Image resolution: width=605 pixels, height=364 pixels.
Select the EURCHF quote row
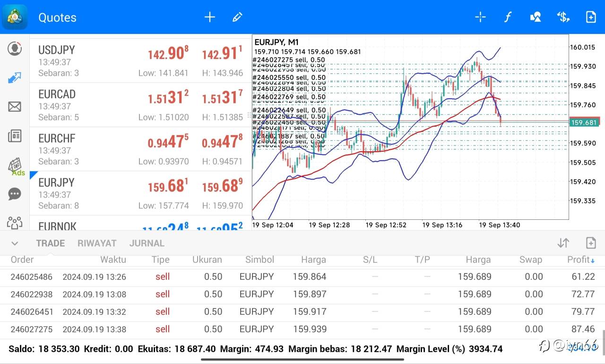pyautogui.click(x=141, y=149)
